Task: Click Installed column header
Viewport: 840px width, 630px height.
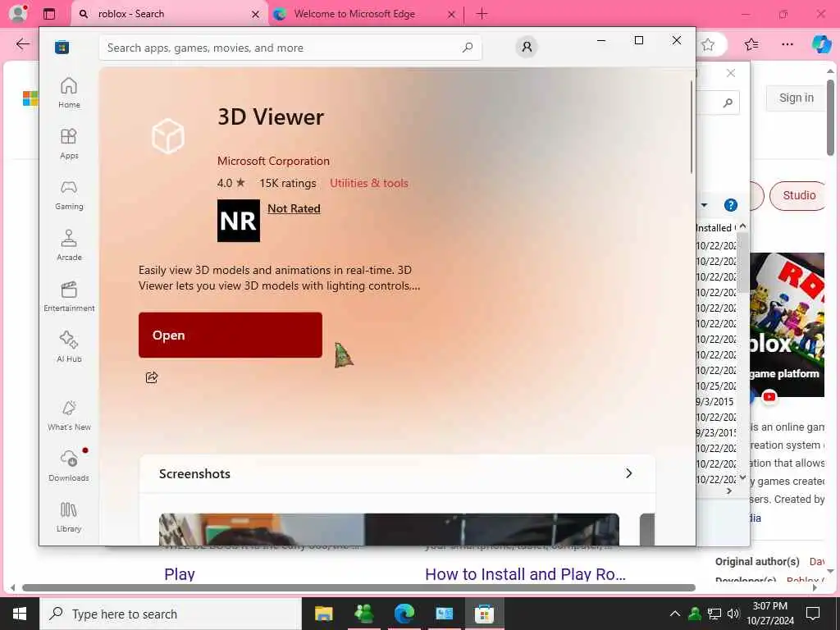Action: pos(715,228)
